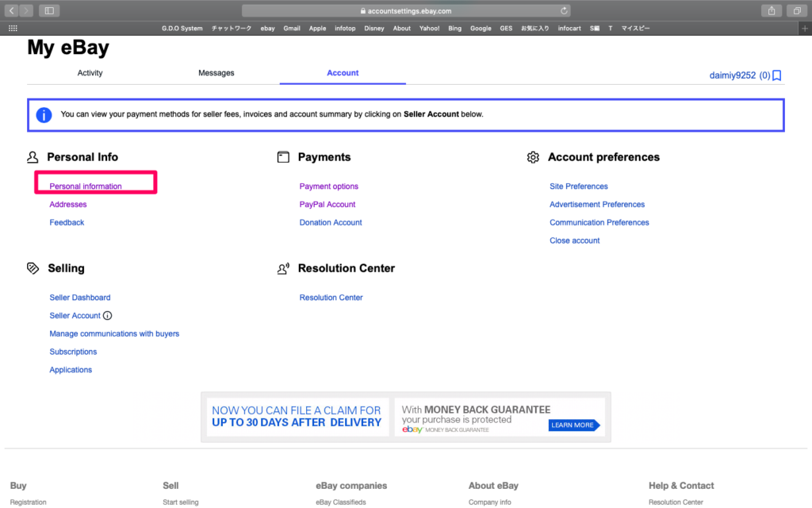
Task: Add new tab with plus button
Action: coord(805,28)
